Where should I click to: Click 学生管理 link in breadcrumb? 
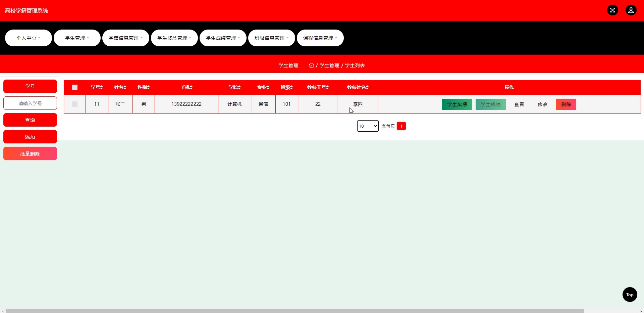(x=329, y=65)
